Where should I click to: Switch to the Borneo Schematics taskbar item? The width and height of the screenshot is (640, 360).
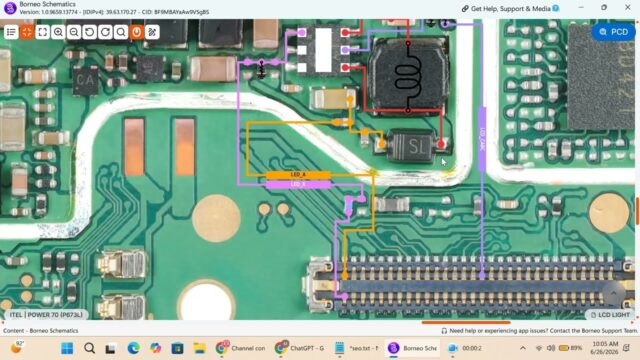[x=412, y=348]
